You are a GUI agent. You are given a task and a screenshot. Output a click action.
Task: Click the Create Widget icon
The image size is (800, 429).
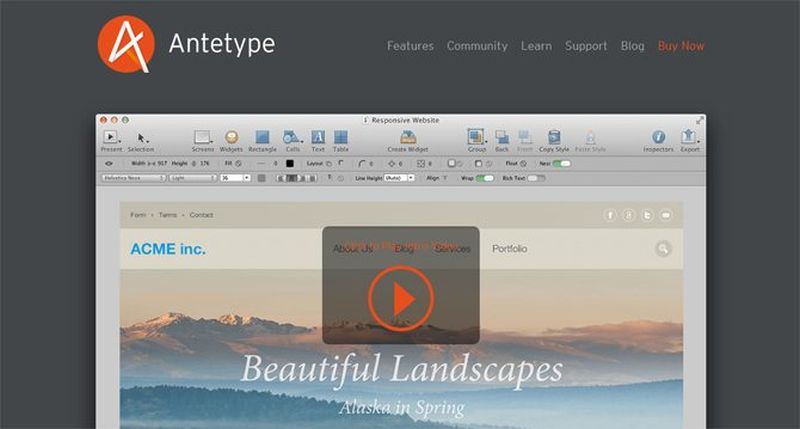408,137
